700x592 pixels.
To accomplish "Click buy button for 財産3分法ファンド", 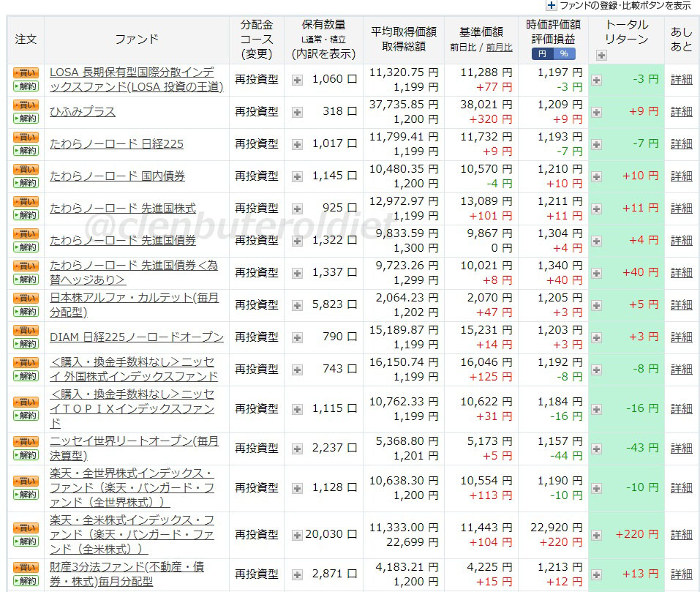I will click(x=26, y=567).
